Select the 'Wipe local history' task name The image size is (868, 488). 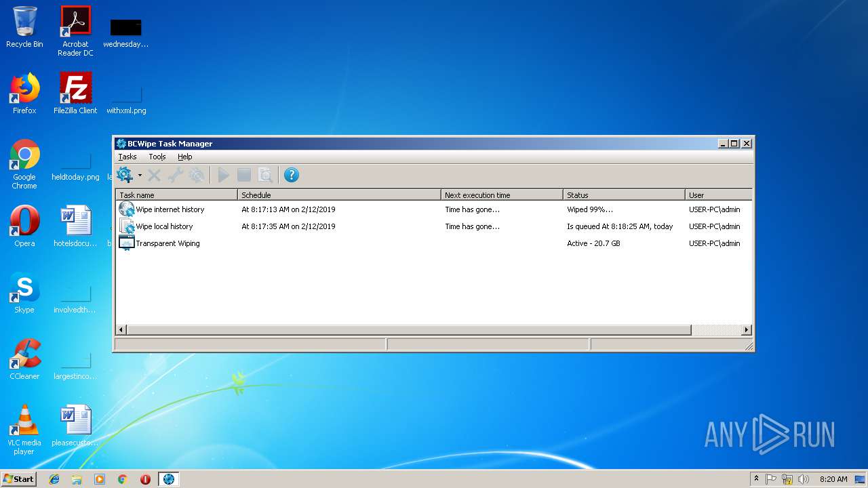(164, 226)
